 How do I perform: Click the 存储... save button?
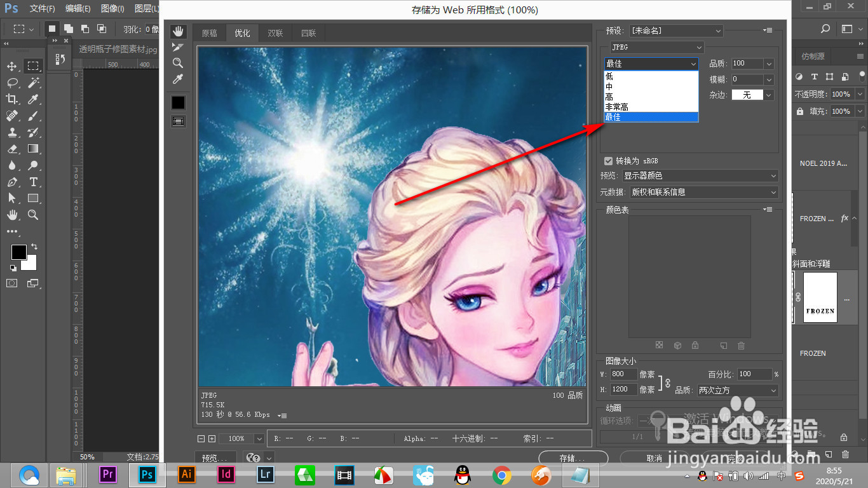[x=573, y=457]
